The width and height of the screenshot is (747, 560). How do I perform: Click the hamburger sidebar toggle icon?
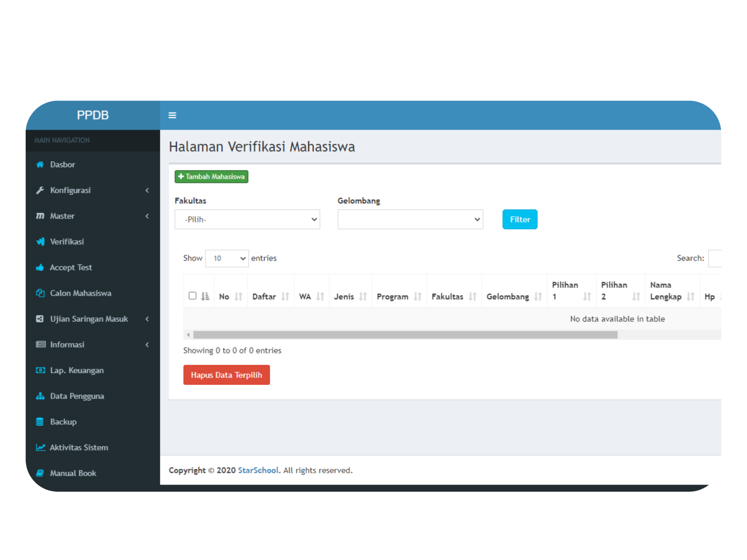click(x=172, y=116)
